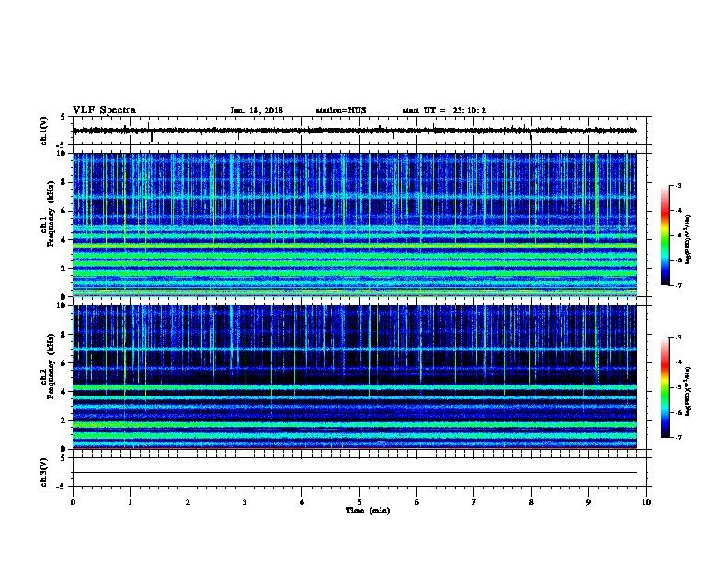Click the ch.1 spectrogram color scale bar
This screenshot has height=563, width=728.
665,236
